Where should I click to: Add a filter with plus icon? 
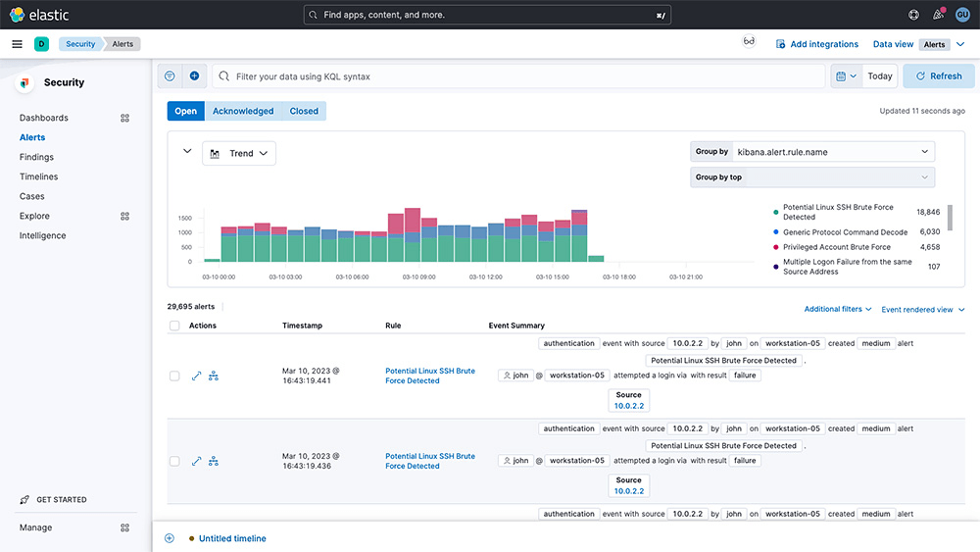[194, 76]
